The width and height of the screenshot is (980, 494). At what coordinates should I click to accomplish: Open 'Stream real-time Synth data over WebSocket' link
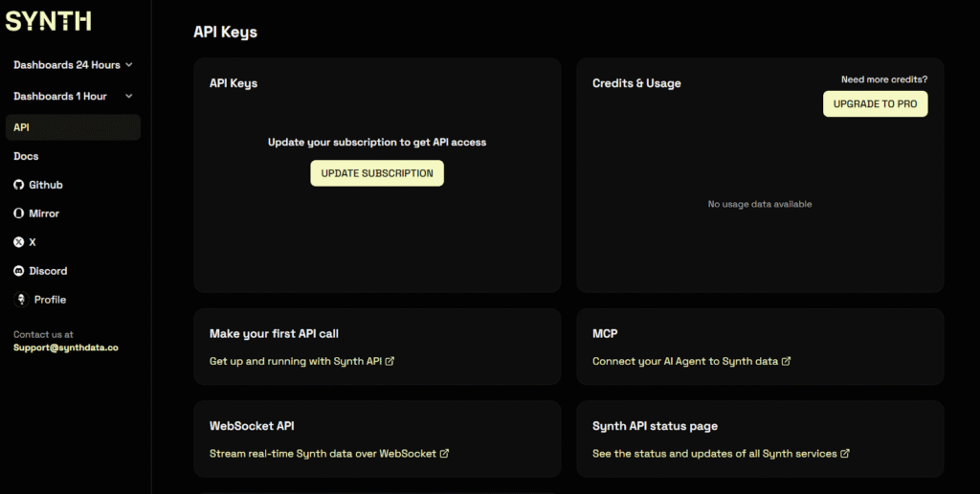(x=323, y=454)
